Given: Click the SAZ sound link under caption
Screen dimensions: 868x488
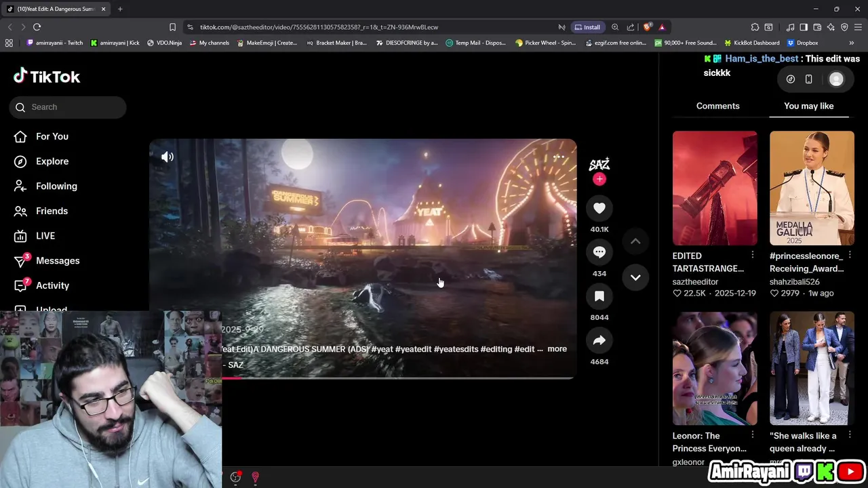Looking at the screenshot, I should (235, 365).
